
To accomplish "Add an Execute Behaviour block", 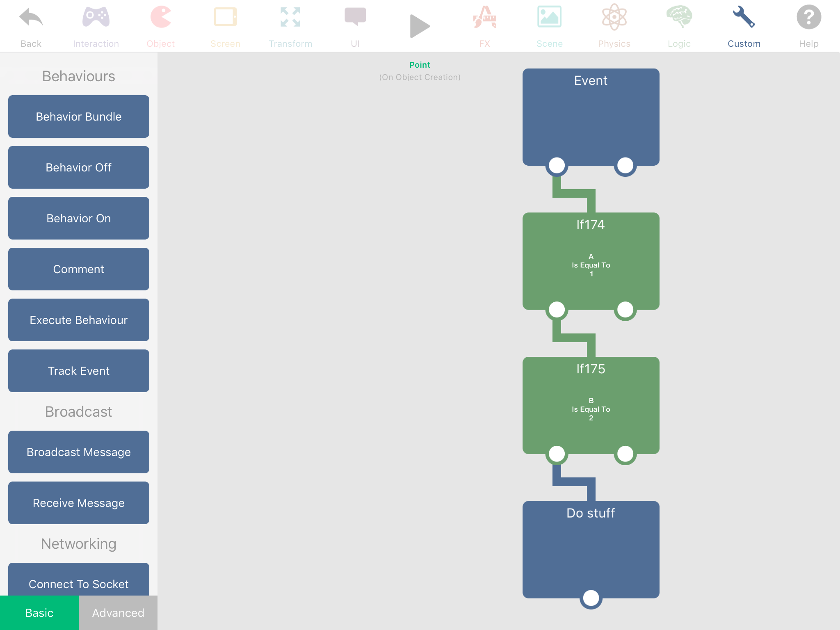I will (x=79, y=320).
